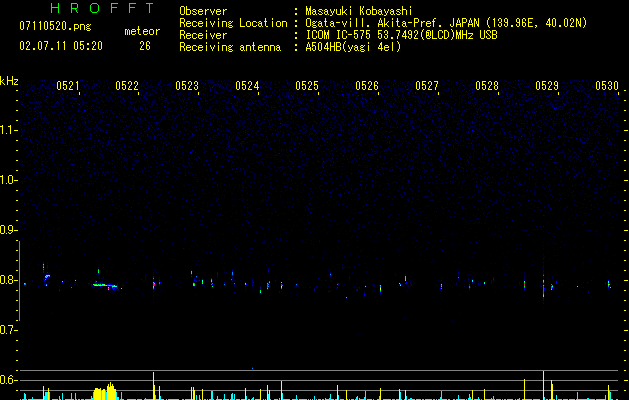Image resolution: width=629 pixels, height=400 pixels.
Task: Click time marker 0522
Action: 127,85
